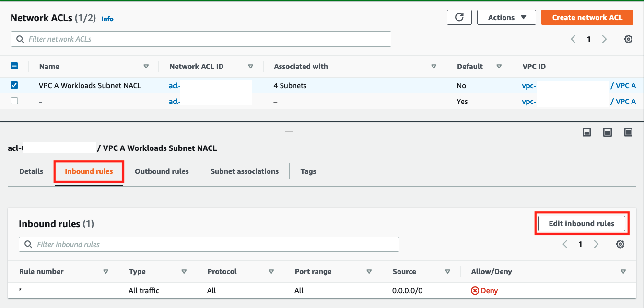The height and width of the screenshot is (308, 644).
Task: Go to previous inbound rules page
Action: click(x=565, y=244)
